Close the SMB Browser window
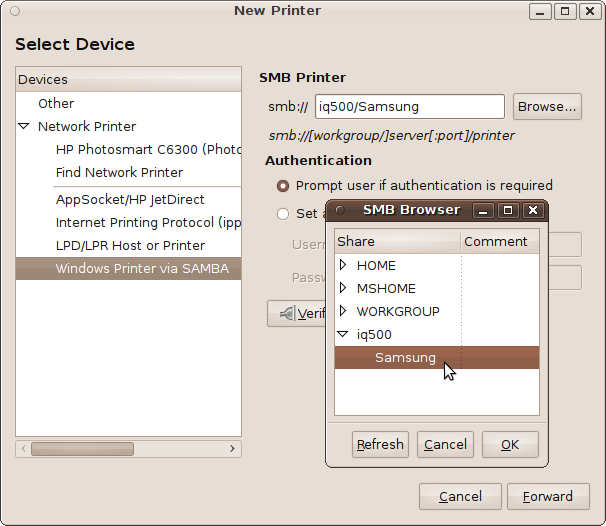The height and width of the screenshot is (526, 606). [x=533, y=211]
